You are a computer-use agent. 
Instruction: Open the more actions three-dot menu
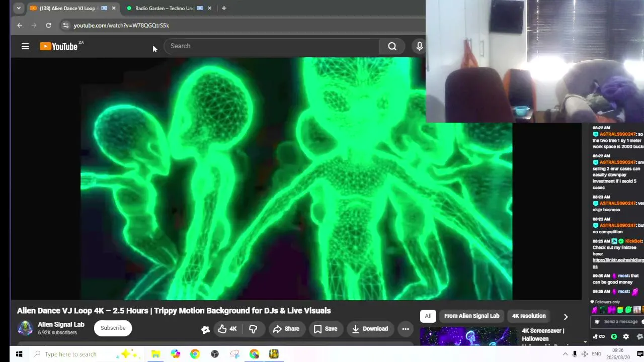click(406, 329)
